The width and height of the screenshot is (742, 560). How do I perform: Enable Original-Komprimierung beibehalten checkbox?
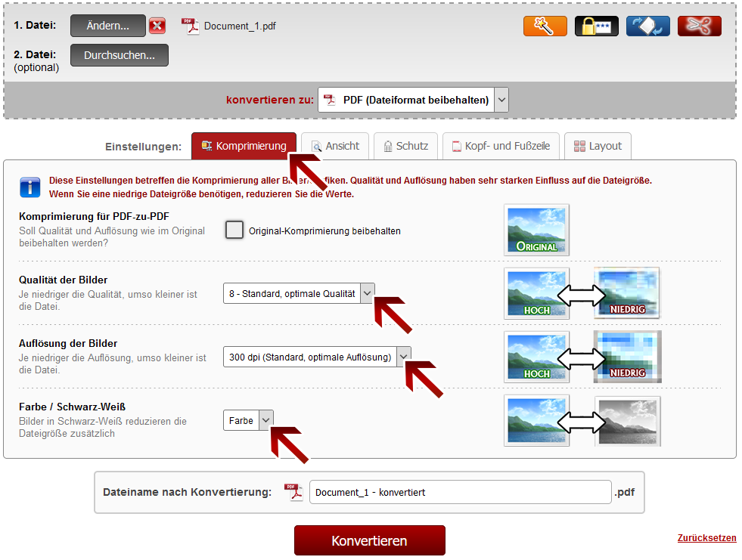pyautogui.click(x=234, y=230)
